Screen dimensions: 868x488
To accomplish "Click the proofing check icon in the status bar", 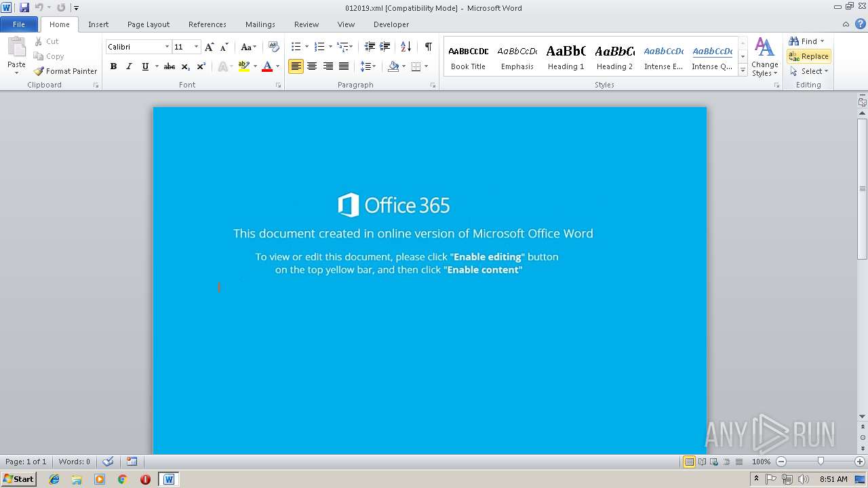I will pyautogui.click(x=108, y=462).
